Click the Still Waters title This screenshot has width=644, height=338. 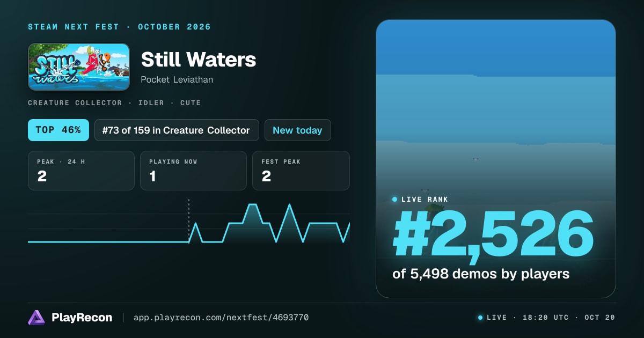pos(199,60)
